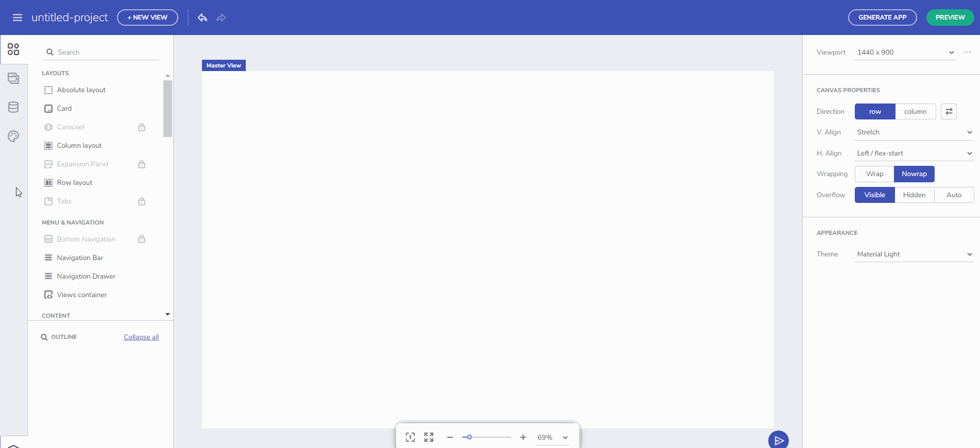Click the Absolute layout icon
The image size is (980, 448).
(x=48, y=90)
